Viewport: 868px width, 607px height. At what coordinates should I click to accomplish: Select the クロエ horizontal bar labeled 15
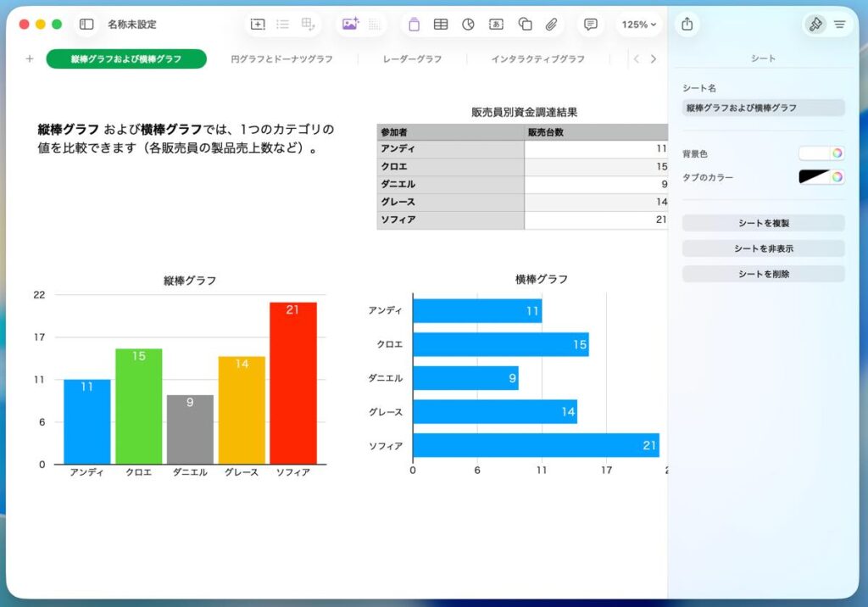501,344
